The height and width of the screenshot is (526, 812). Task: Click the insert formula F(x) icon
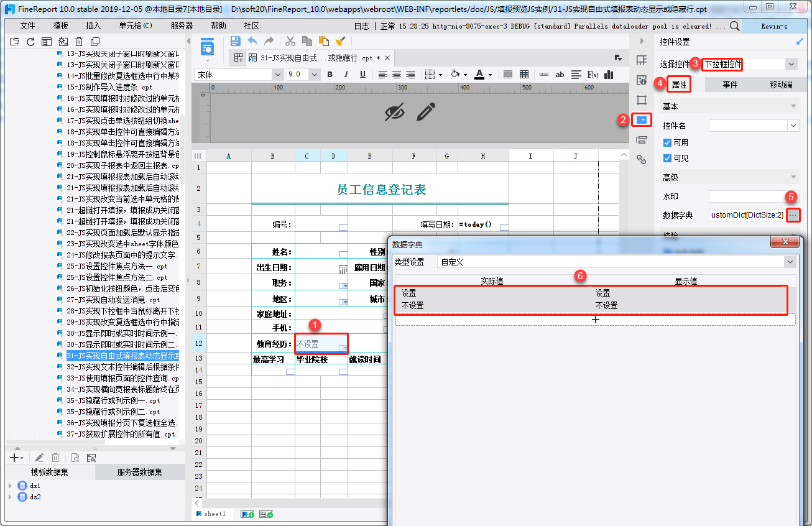(593, 75)
